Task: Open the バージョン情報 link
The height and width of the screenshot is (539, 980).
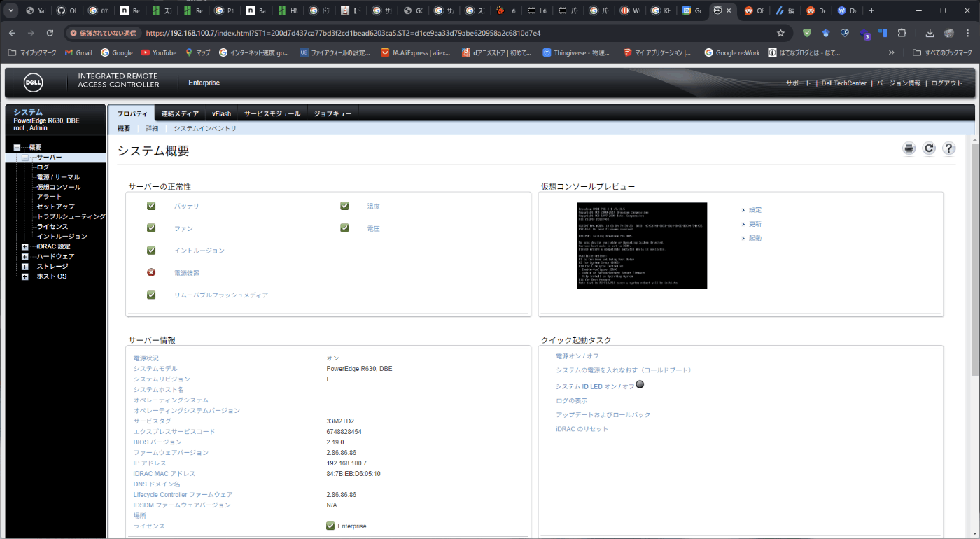Action: tap(899, 83)
